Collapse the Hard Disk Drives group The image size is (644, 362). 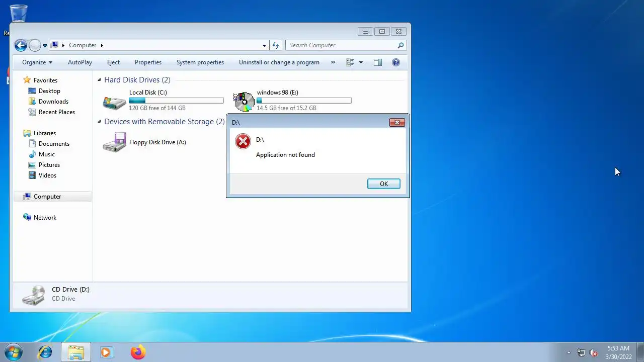pos(99,79)
